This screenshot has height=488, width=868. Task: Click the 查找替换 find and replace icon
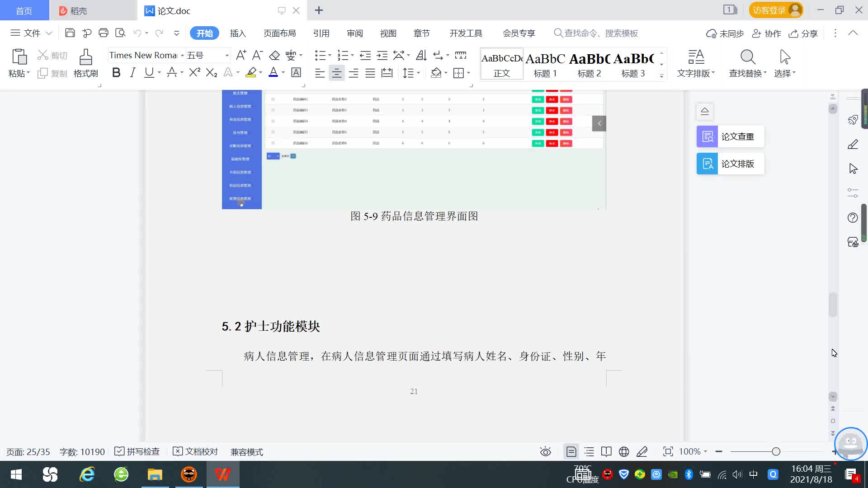747,58
